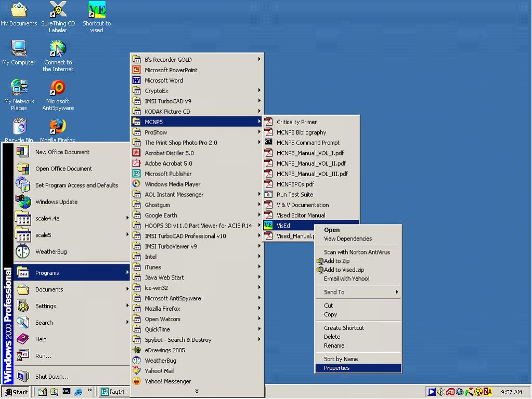This screenshot has height=399, width=532.
Task: Click the volume speaker tray icon
Action: [x=440, y=392]
